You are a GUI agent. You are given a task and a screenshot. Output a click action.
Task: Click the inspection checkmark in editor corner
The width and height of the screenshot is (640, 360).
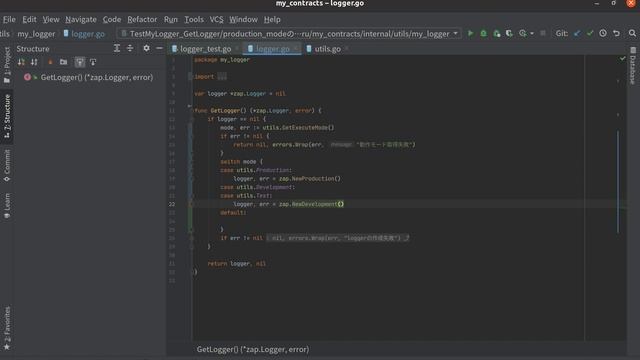point(622,59)
